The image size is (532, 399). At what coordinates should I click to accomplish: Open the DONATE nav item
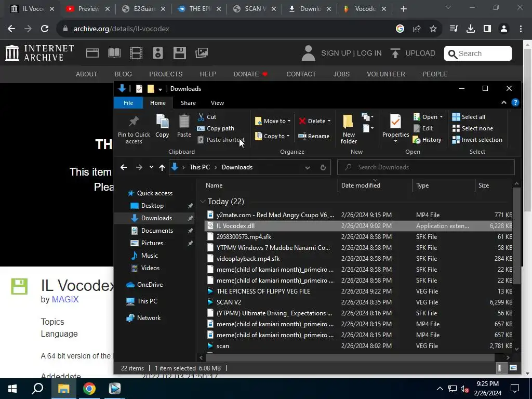(250, 74)
